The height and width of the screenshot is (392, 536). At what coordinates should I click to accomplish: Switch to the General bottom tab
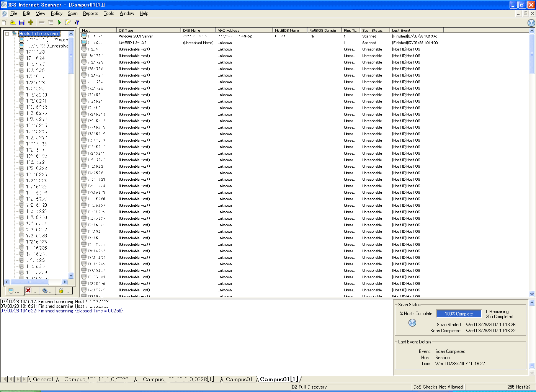click(43, 379)
